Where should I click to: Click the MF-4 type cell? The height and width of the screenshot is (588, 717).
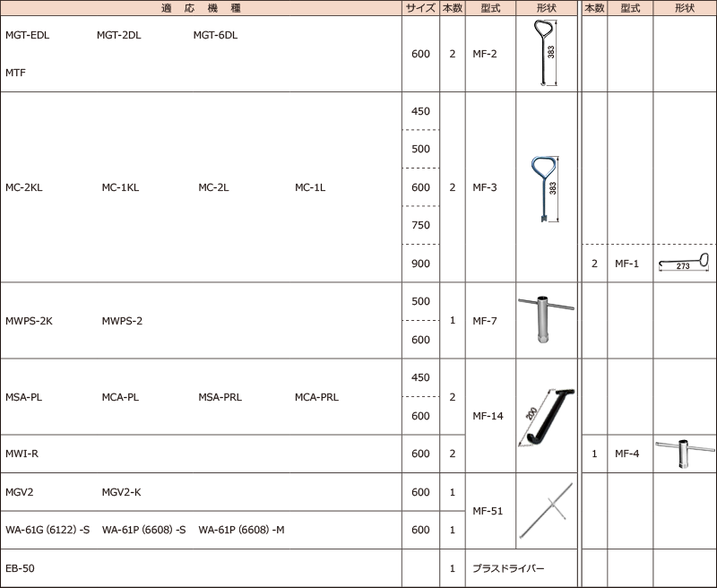click(x=630, y=454)
